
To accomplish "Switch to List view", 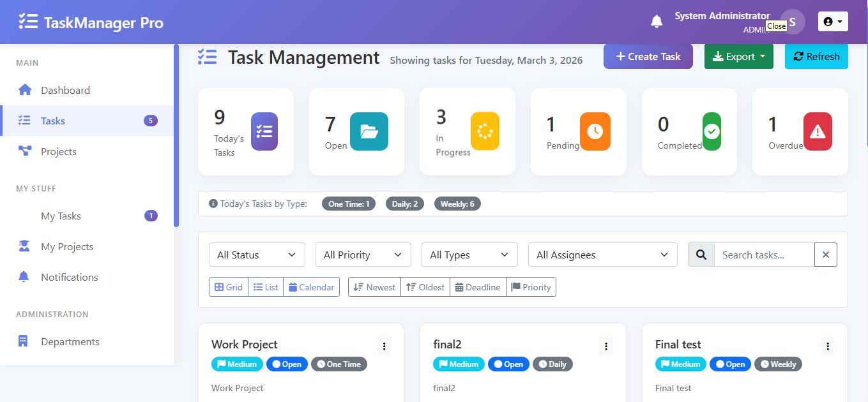I will (265, 287).
